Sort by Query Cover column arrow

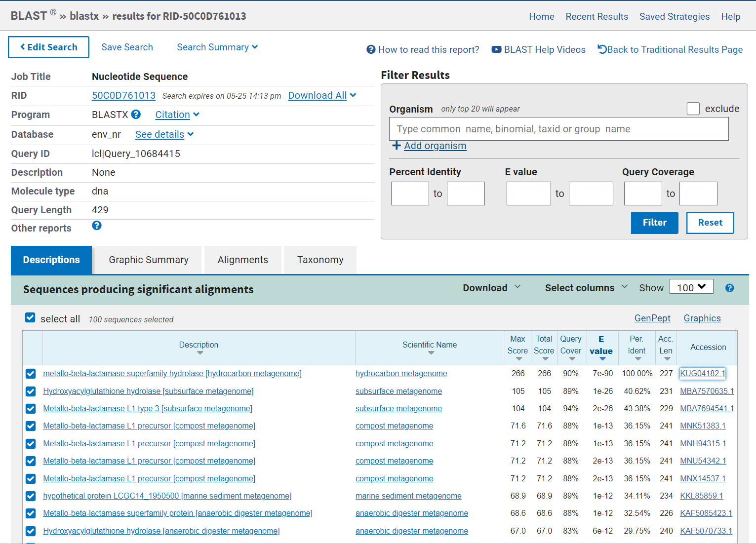coord(572,359)
